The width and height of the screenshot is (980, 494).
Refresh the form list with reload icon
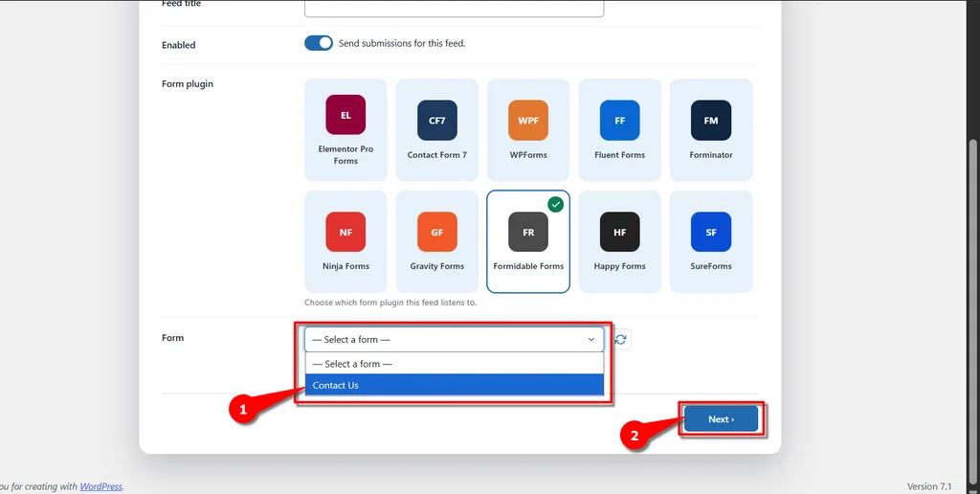pyautogui.click(x=620, y=340)
